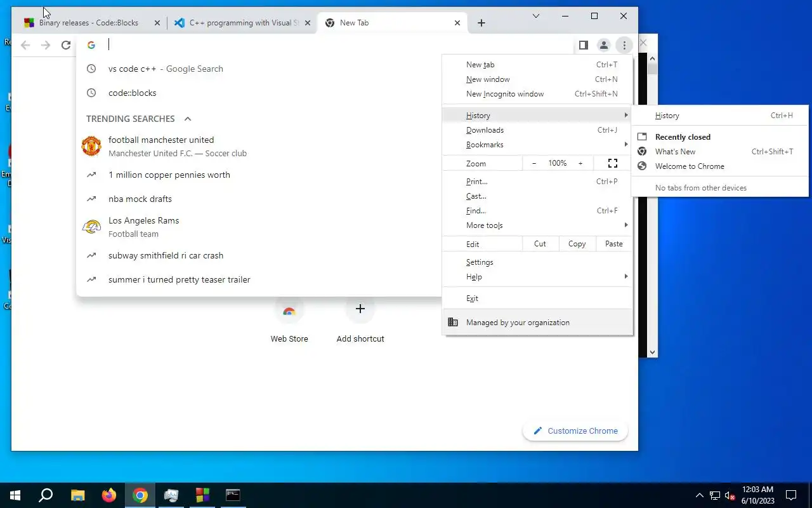The image size is (812, 508).
Task: Click Managed by your organization entry
Action: point(537,323)
